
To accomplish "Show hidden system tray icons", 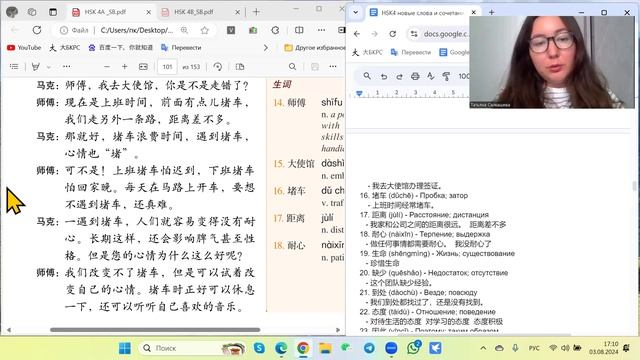I will [x=483, y=348].
